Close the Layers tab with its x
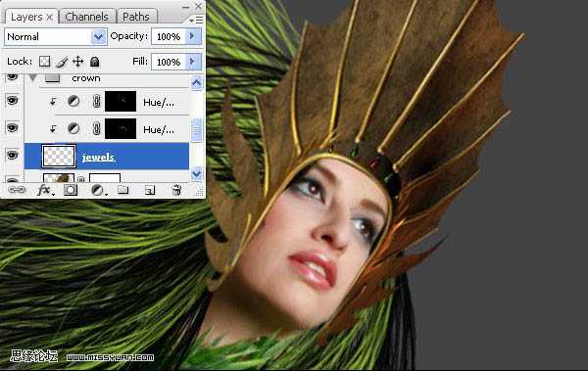This screenshot has width=588, height=371. point(50,18)
